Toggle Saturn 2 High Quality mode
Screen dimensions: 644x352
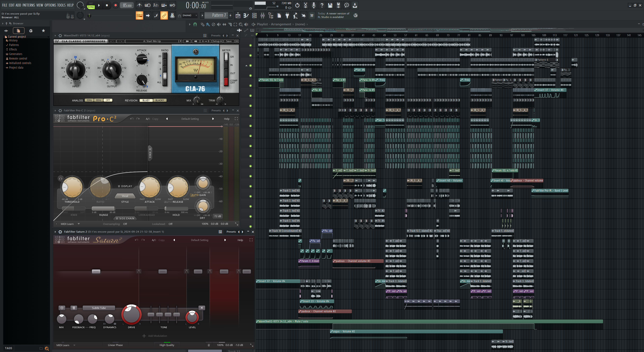pos(167,345)
